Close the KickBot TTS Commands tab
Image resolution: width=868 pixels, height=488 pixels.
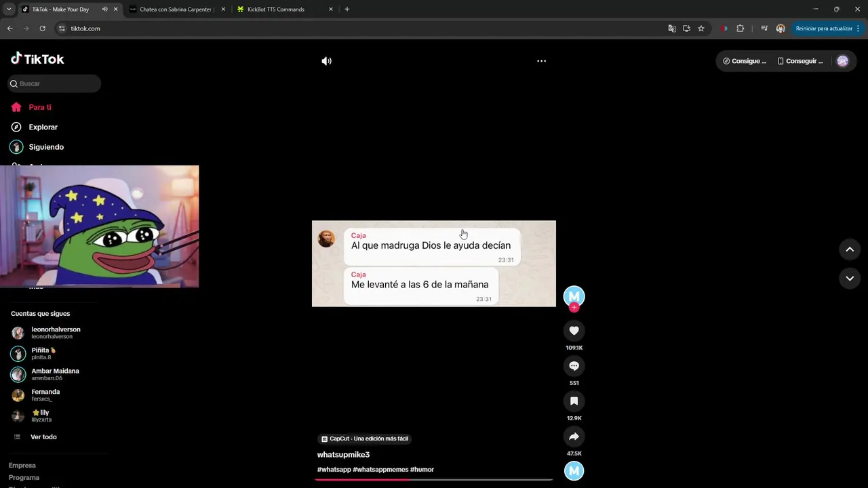331,9
